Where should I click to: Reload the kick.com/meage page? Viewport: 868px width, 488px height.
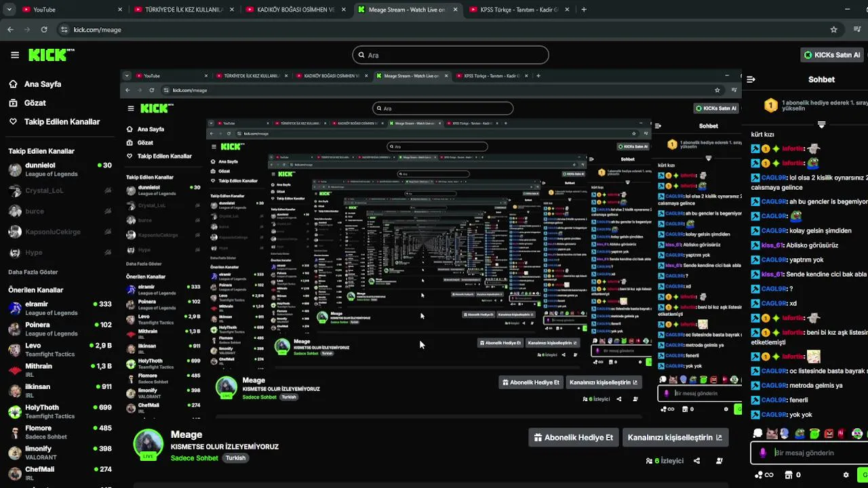click(44, 30)
